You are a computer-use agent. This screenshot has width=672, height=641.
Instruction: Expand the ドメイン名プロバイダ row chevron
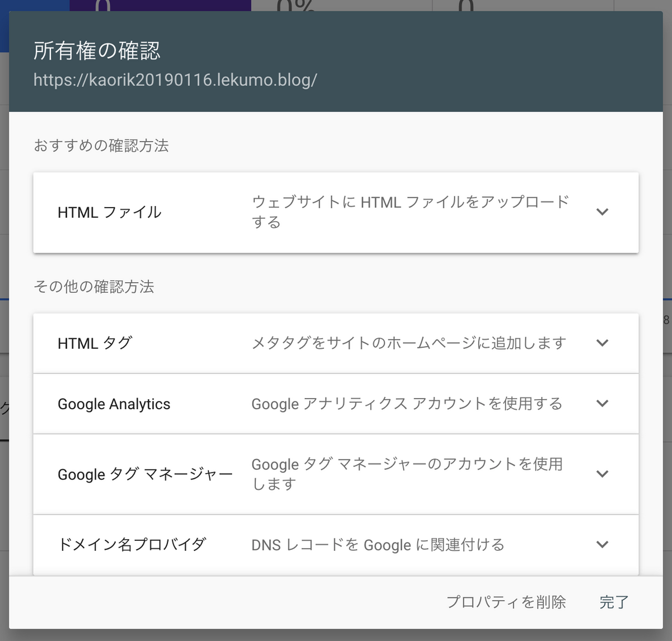(603, 545)
